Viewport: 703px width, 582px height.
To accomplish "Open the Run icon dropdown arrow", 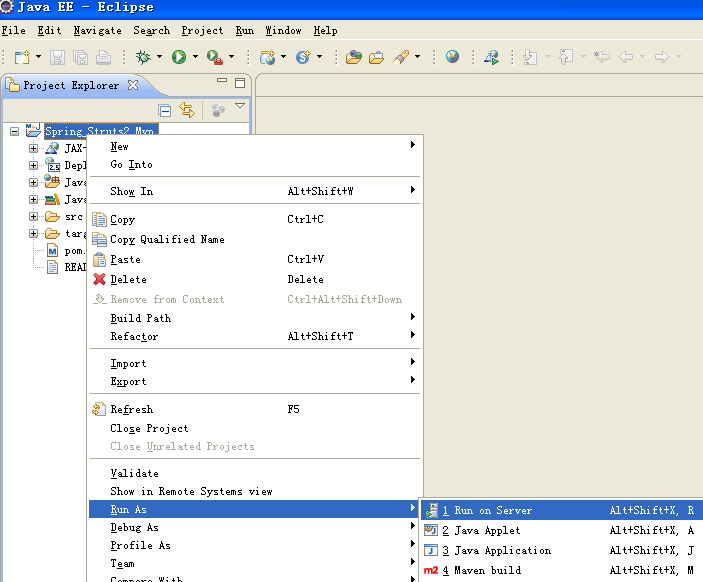I will (195, 57).
